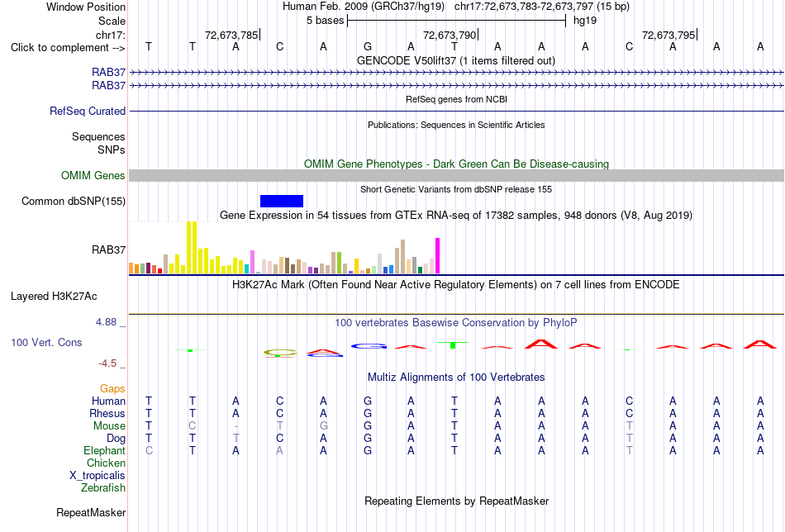Click the 4.88 upper scale value
This screenshot has width=785, height=532.
[106, 322]
